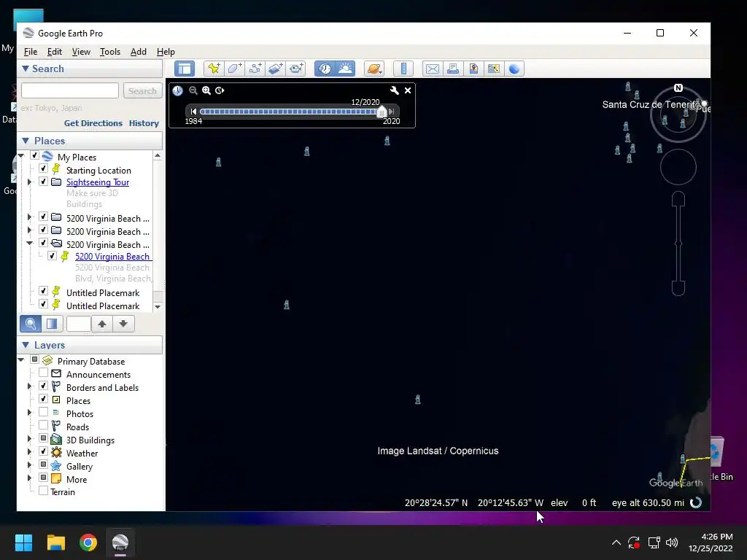The height and width of the screenshot is (560, 747).
Task: Enable the Terrain layer
Action: tap(43, 491)
